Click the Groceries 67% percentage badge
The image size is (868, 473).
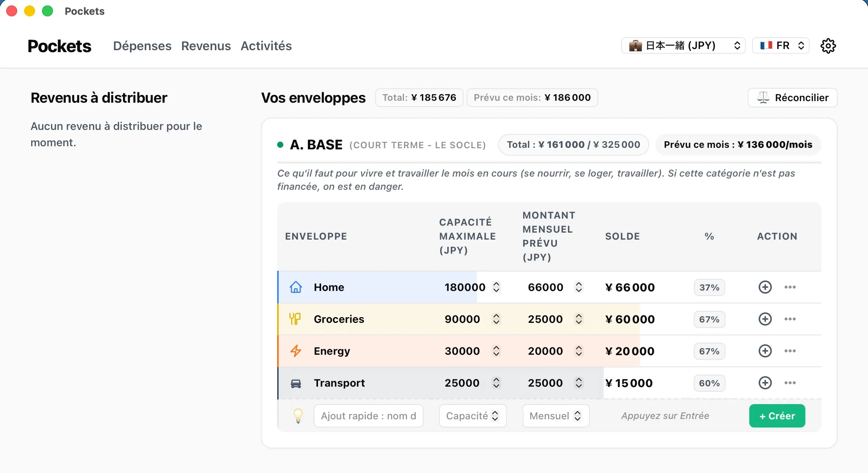pyautogui.click(x=709, y=319)
